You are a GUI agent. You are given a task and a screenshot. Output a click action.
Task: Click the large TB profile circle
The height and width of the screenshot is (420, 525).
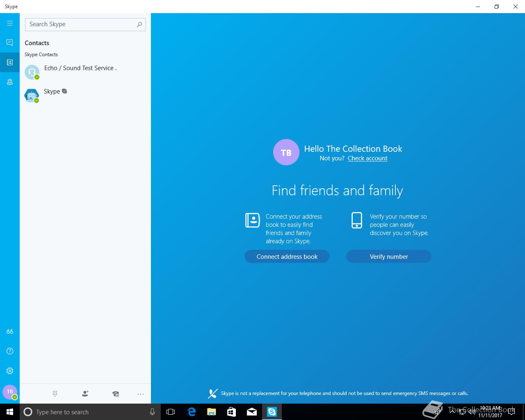click(286, 152)
